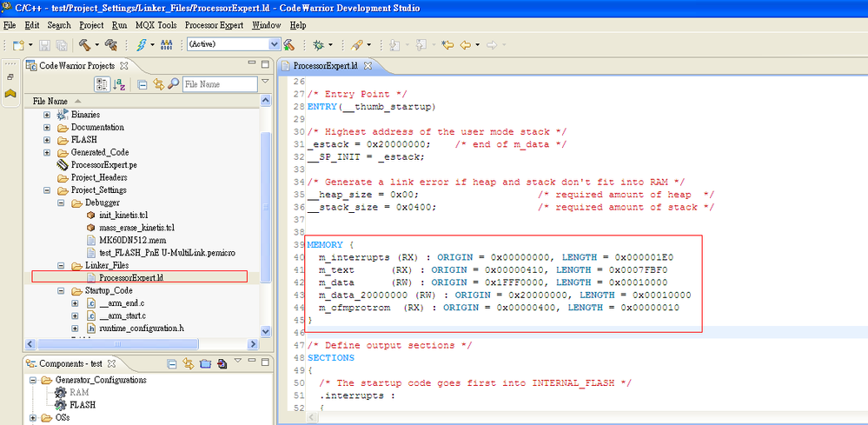Click the restore icon in left side strip
This screenshot has width=868, height=425.
pos(10,77)
